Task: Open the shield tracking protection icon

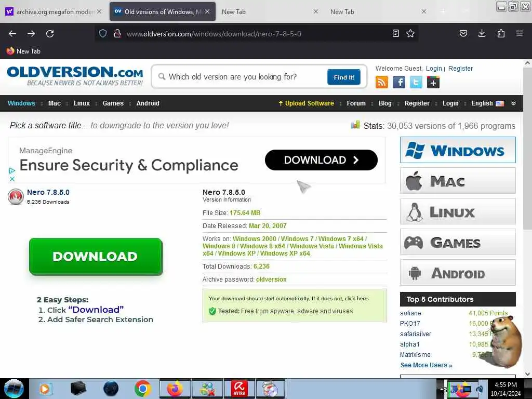Action: pos(103,33)
